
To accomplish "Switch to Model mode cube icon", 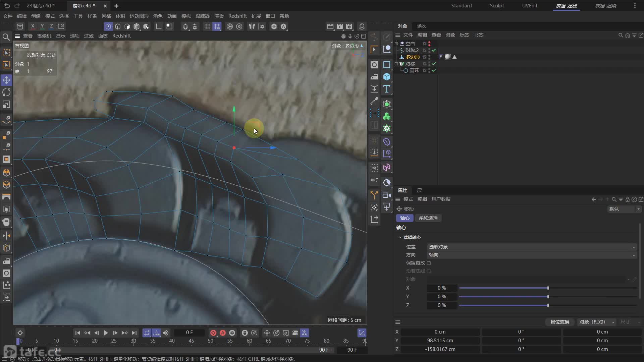I will click(137, 26).
